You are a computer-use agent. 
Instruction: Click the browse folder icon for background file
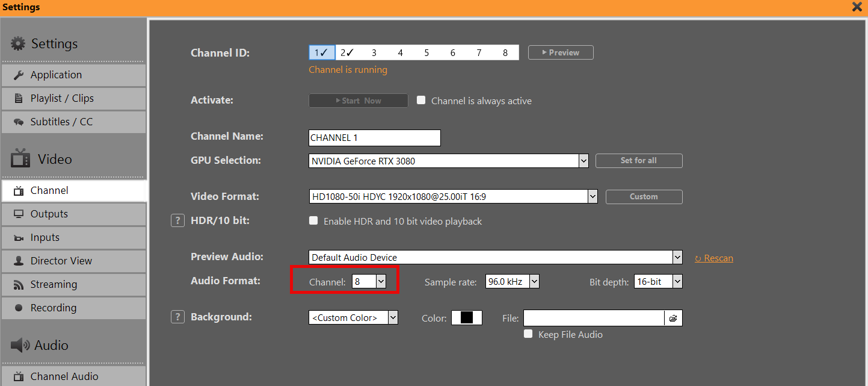[x=673, y=318]
